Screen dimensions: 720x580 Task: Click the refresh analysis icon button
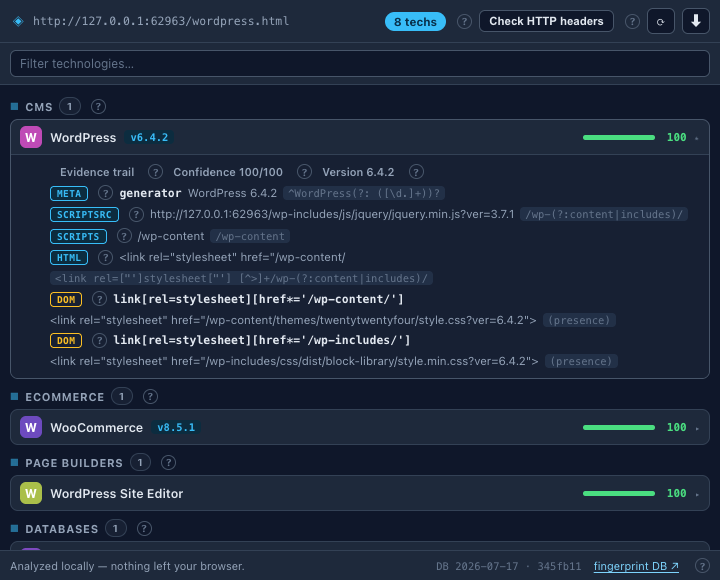click(660, 22)
